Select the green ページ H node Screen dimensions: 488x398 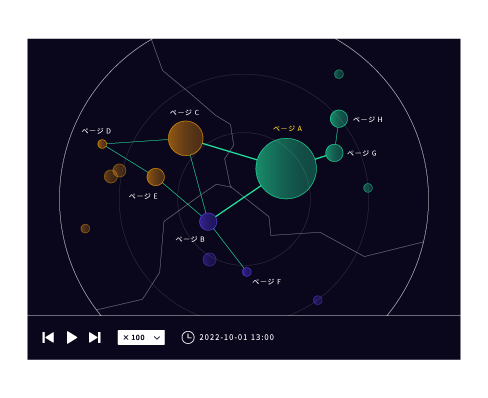coord(339,119)
